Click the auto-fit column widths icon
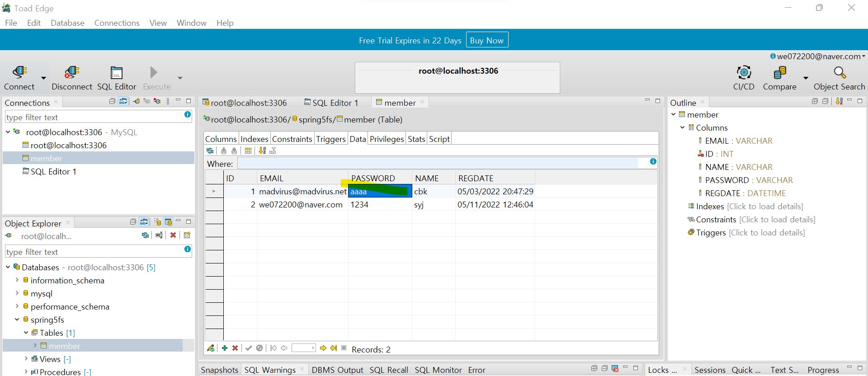Screen dimensions: 868x376 [248, 150]
